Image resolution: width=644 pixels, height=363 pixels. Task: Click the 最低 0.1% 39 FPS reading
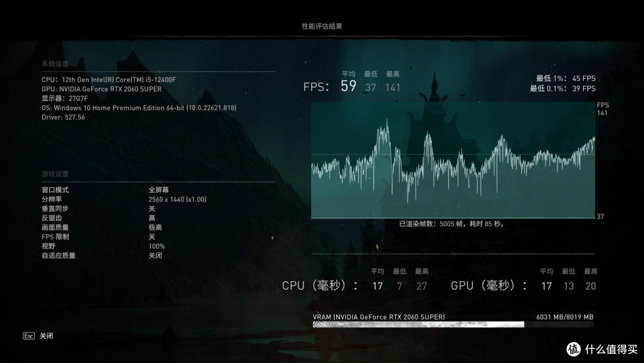point(562,88)
